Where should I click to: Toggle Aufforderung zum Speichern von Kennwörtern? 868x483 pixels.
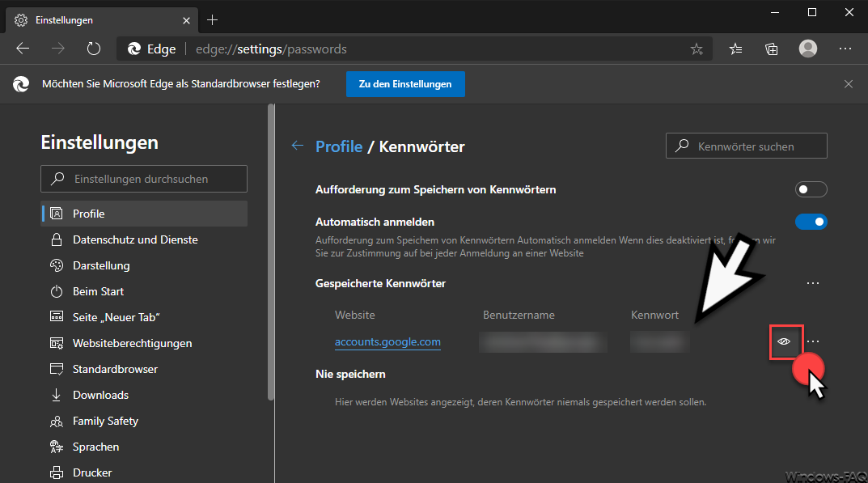[811, 189]
